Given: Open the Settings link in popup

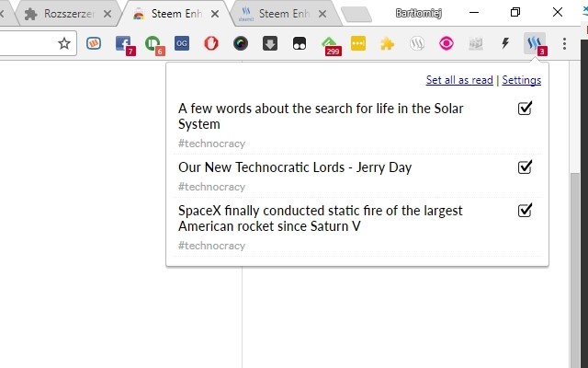Looking at the screenshot, I should 521,80.
